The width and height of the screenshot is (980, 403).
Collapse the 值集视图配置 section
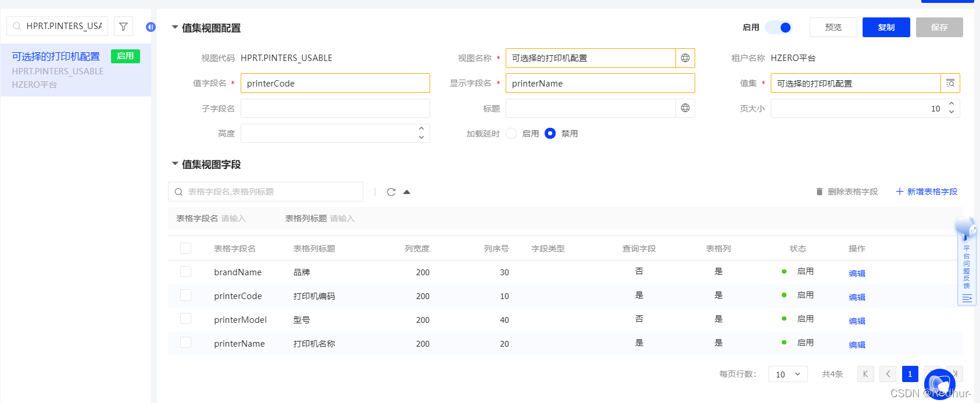(x=174, y=27)
